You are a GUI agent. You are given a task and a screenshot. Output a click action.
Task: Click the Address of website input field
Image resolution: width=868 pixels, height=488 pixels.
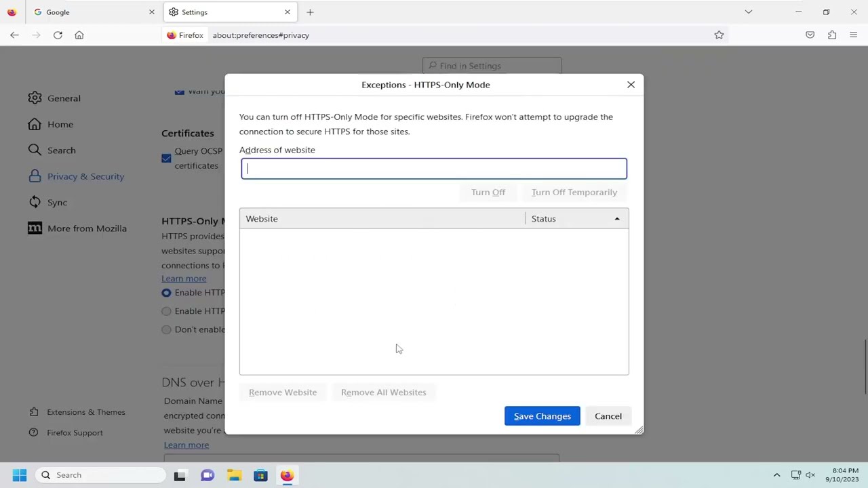pyautogui.click(x=434, y=169)
